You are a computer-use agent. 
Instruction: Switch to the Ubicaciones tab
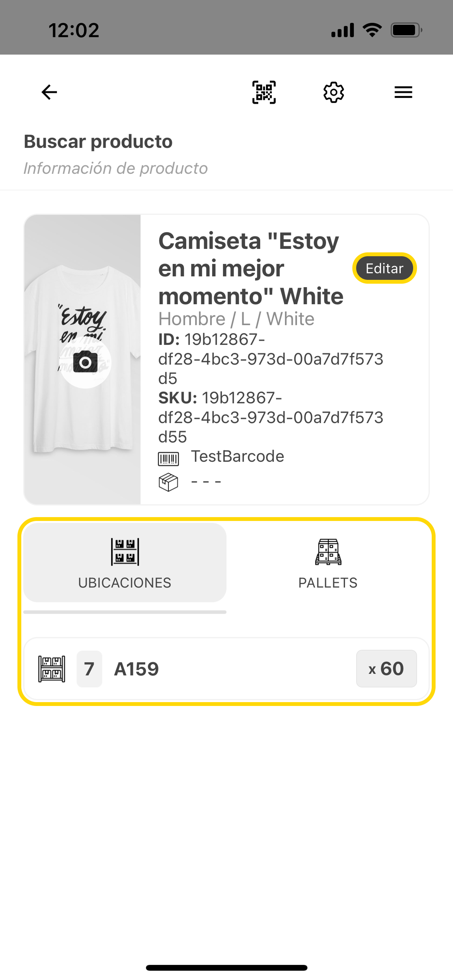tap(125, 563)
